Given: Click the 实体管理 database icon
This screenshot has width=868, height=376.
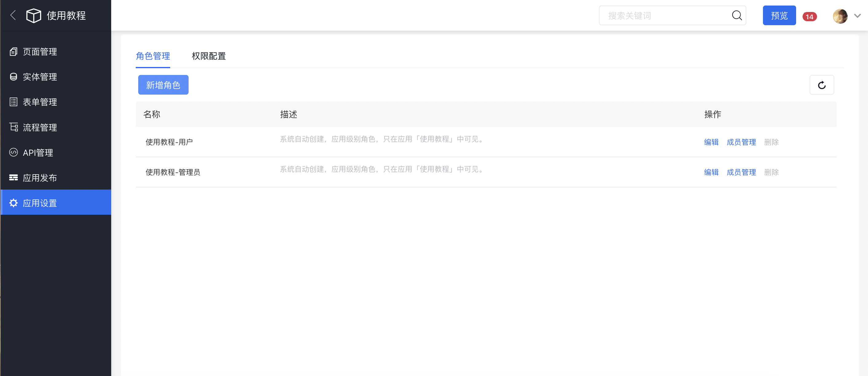Looking at the screenshot, I should pyautogui.click(x=14, y=77).
